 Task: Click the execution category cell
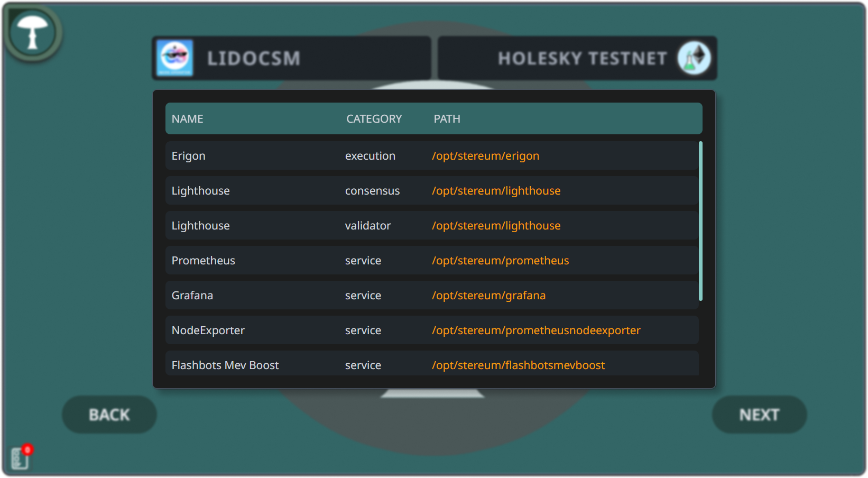(x=370, y=156)
